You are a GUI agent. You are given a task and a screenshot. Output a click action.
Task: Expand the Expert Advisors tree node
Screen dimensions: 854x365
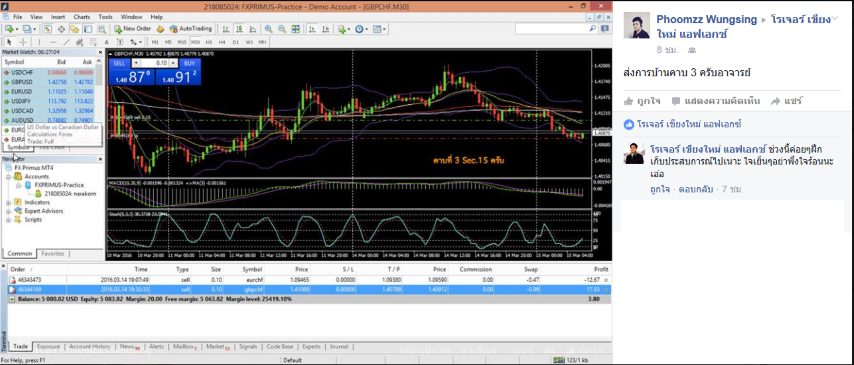click(8, 211)
